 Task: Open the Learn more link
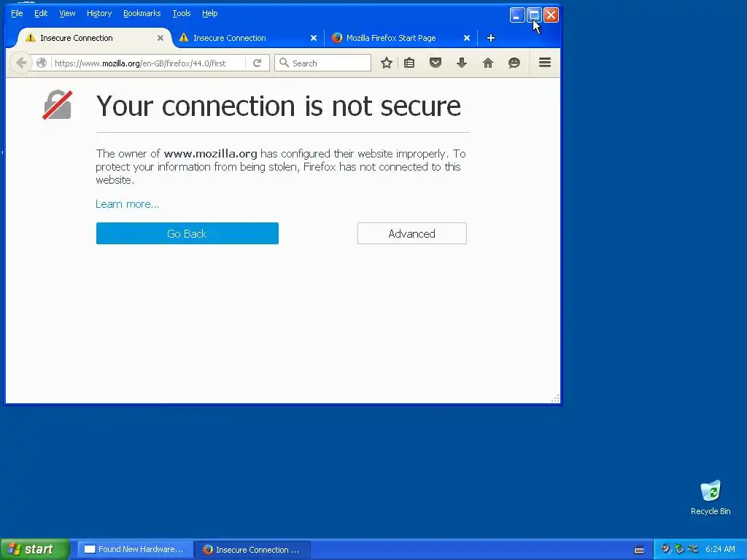tap(127, 204)
